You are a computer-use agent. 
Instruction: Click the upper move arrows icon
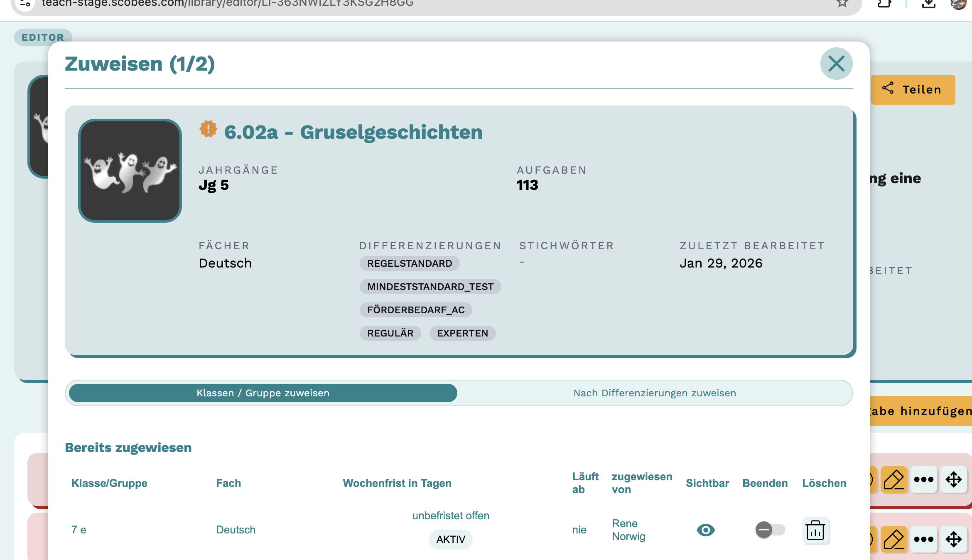[954, 480]
